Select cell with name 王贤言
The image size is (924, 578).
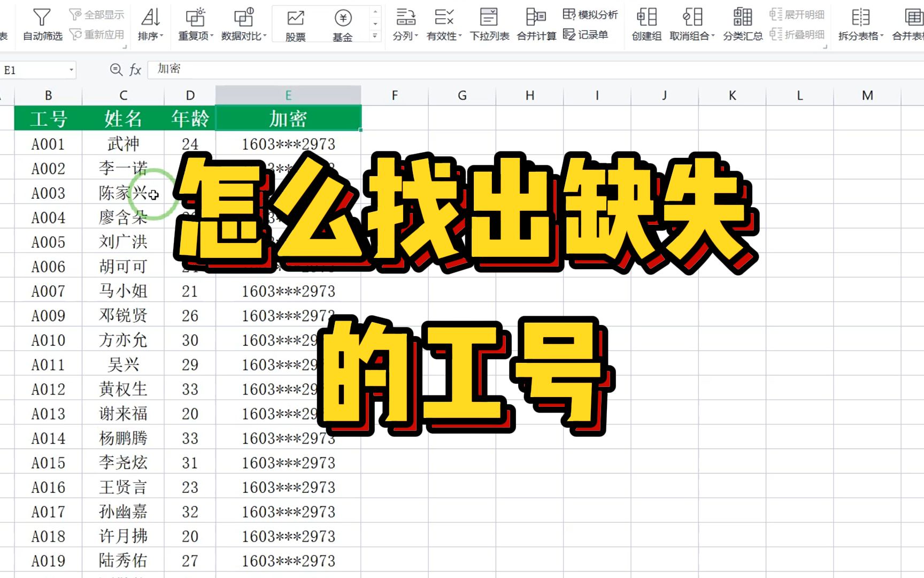coord(123,488)
